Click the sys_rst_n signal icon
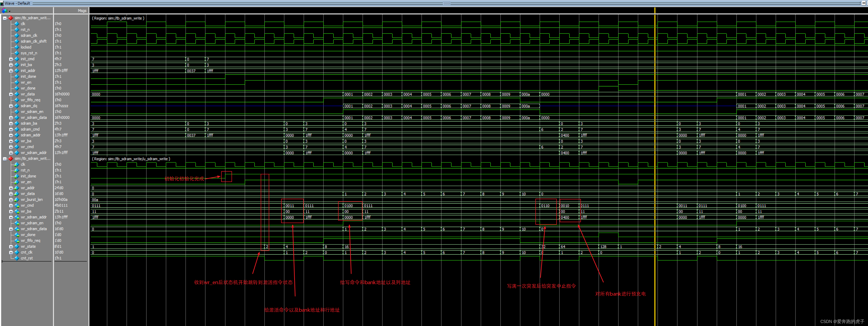This screenshot has width=868, height=326. 17,53
